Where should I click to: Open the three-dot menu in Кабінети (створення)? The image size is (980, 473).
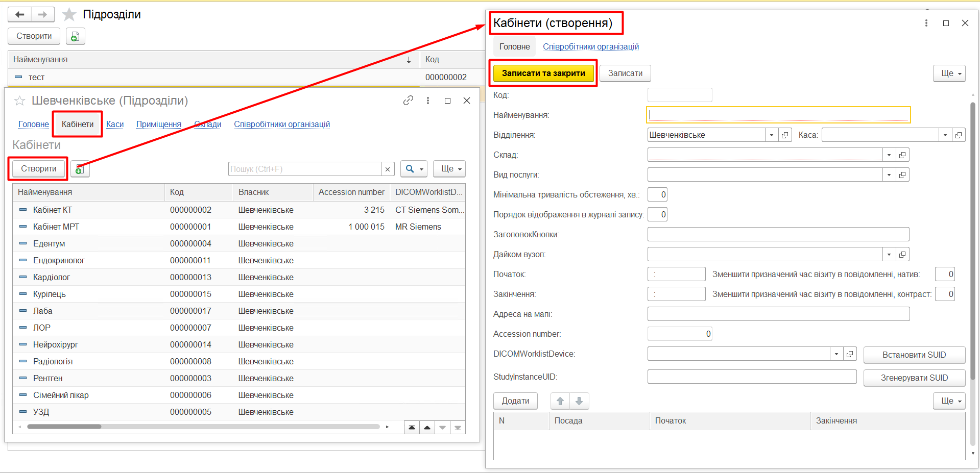point(926,23)
